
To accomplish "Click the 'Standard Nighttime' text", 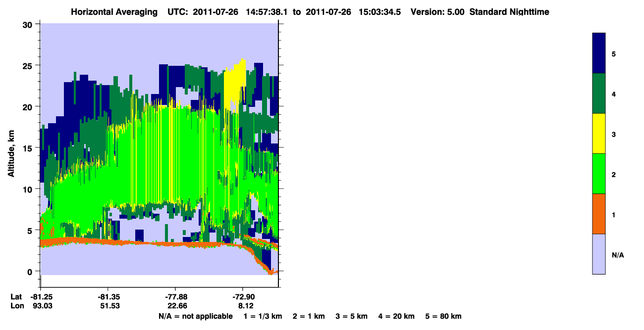I will (509, 12).
